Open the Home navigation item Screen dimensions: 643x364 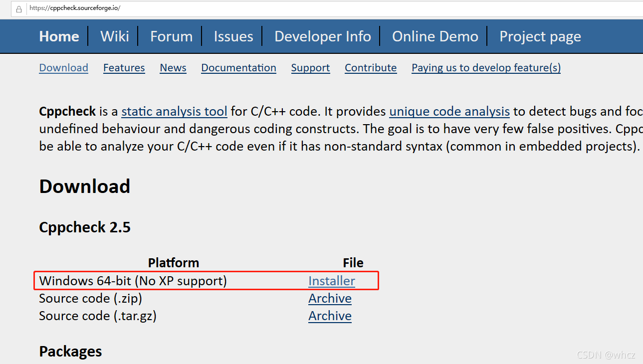click(x=59, y=36)
